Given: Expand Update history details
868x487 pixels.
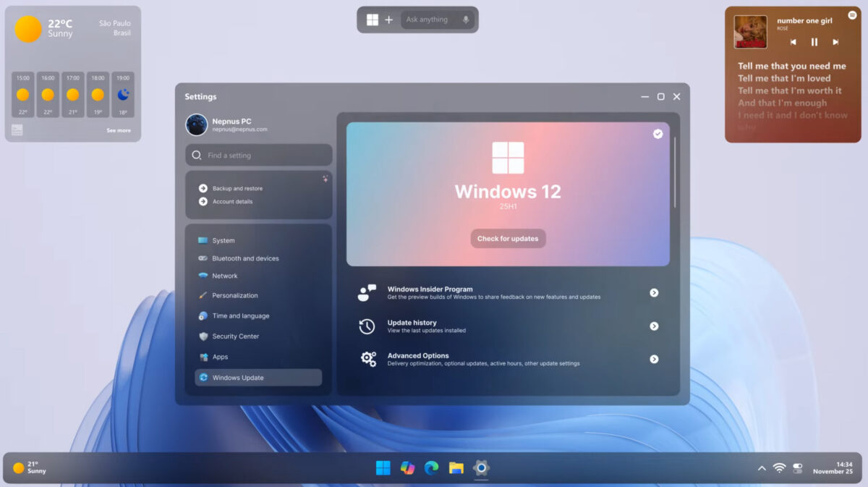Looking at the screenshot, I should pos(654,326).
